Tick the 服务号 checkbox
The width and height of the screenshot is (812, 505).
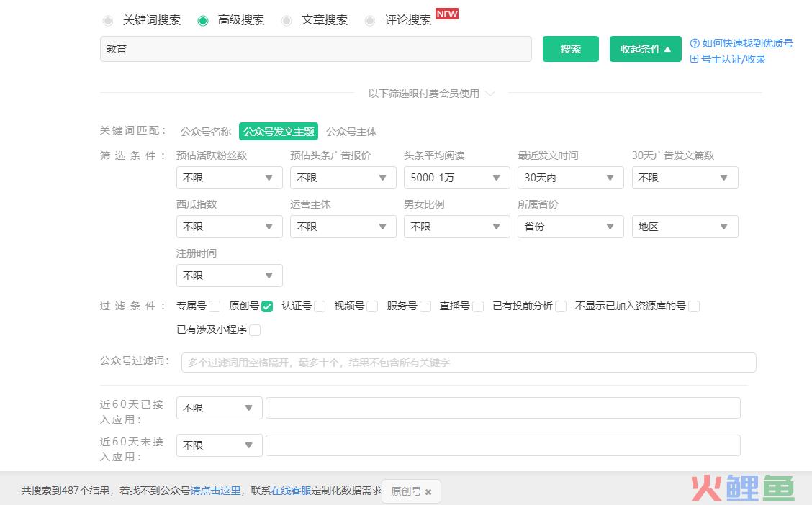click(x=425, y=306)
